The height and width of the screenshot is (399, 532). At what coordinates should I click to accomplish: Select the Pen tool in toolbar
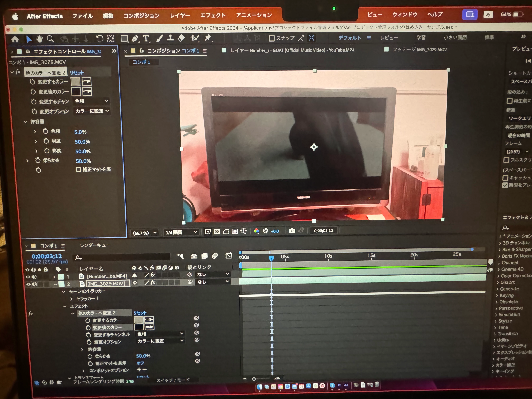click(x=135, y=39)
